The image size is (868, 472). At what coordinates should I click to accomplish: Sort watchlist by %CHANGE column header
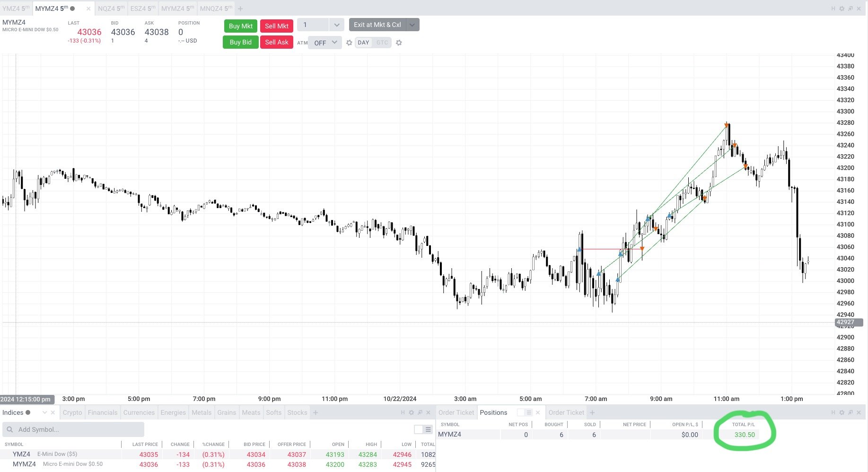(213, 444)
